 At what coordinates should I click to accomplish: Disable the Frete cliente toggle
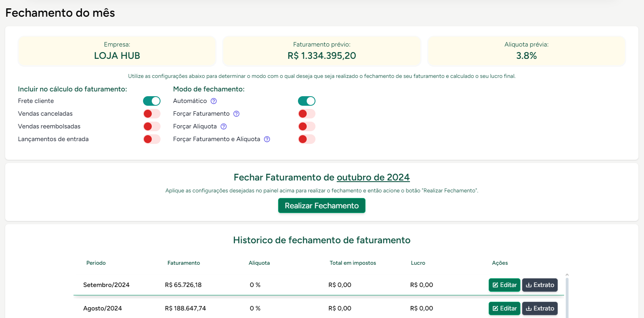(x=152, y=101)
